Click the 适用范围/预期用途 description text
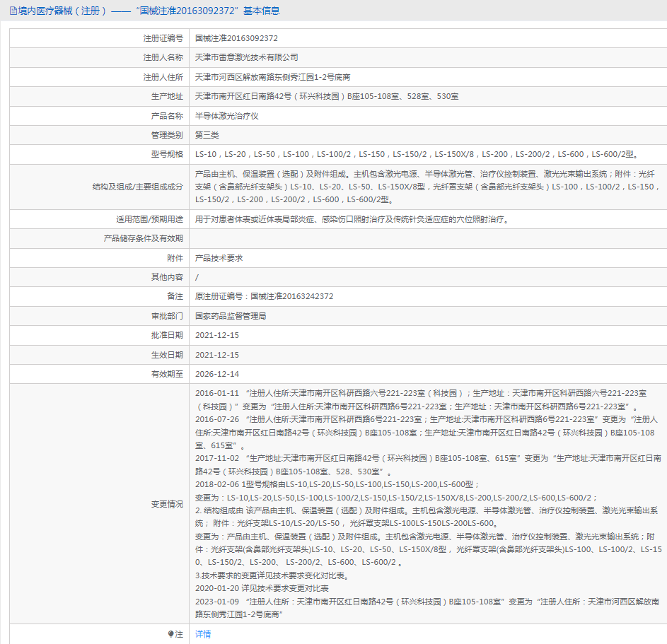The image size is (667, 644). point(352,219)
